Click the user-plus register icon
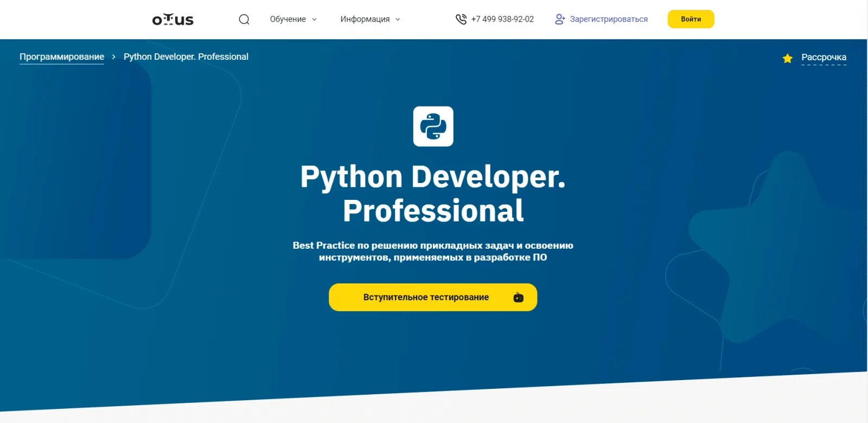Screen dimensions: 868x423 click(560, 19)
